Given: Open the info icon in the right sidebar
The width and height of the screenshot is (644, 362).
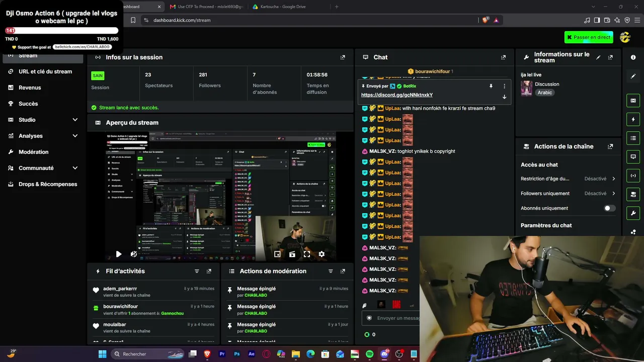Looking at the screenshot, I should 633,57.
